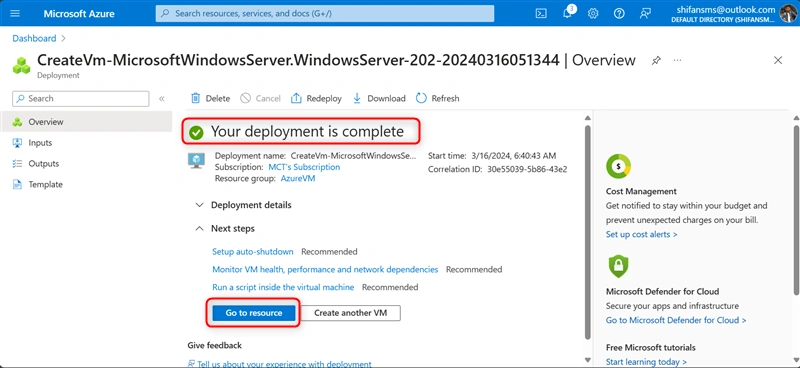This screenshot has width=800, height=368.
Task: Open Cloud Shell from the top bar
Action: [x=541, y=14]
